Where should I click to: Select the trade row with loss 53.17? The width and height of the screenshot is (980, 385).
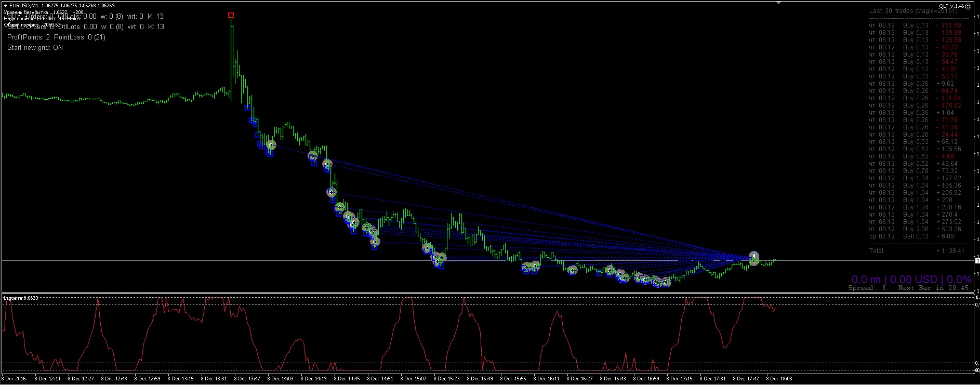[913, 76]
